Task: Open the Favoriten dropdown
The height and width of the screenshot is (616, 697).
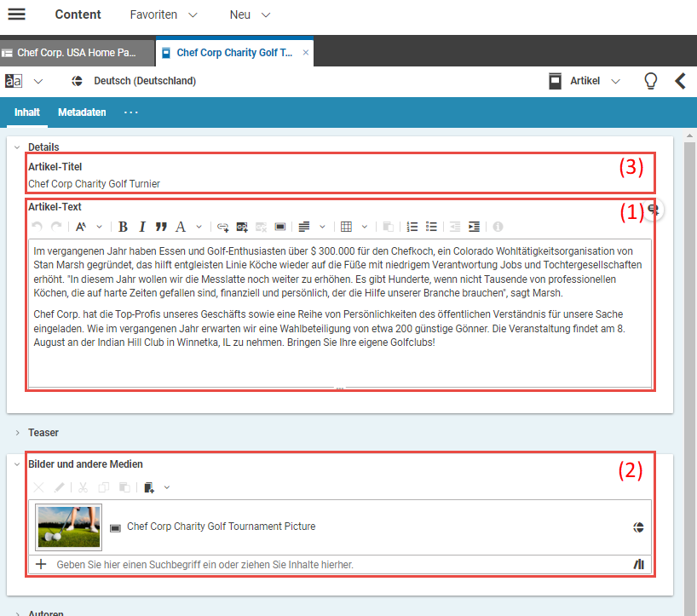Action: click(164, 14)
